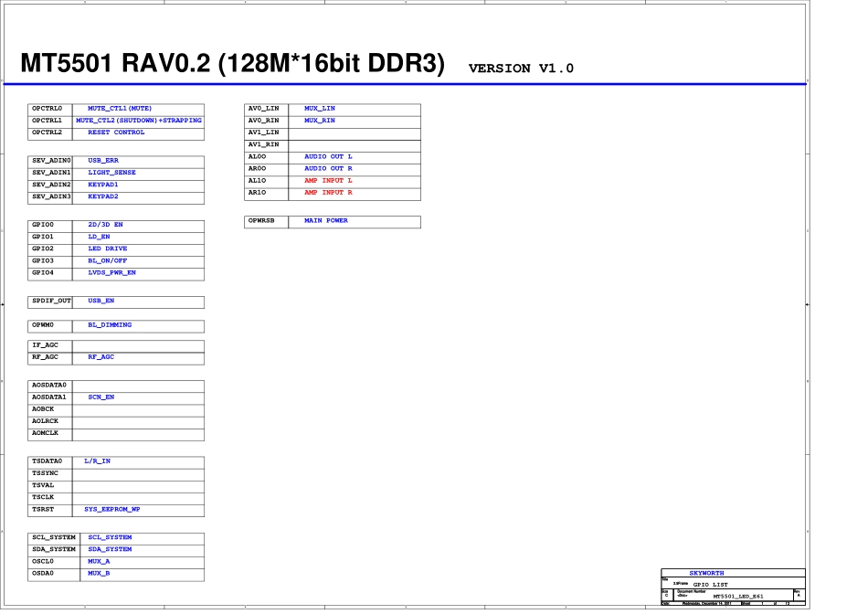Select the LIGHT_SENSE cell
The width and height of the screenshot is (868, 614).
(111, 173)
